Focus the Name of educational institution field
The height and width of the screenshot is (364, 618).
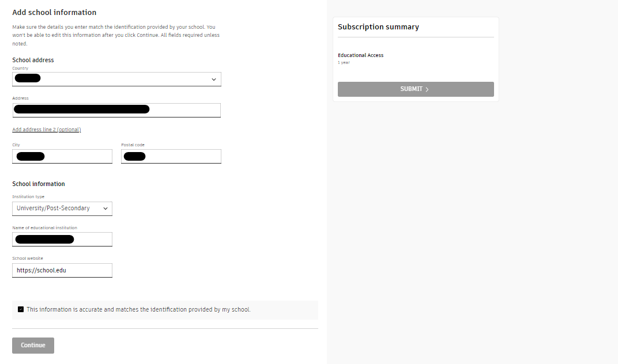tap(62, 239)
